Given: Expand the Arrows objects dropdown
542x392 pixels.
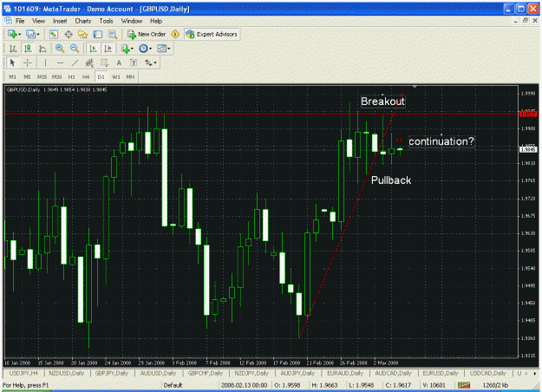Looking at the screenshot, I should tap(155, 63).
